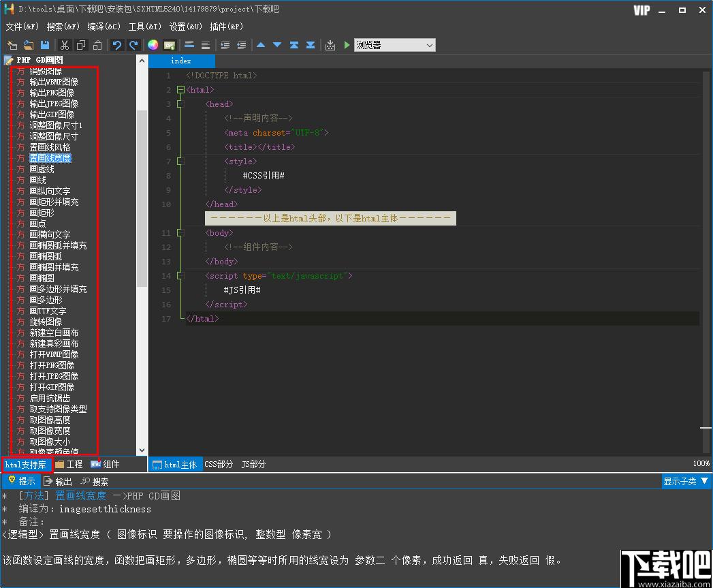The height and width of the screenshot is (588, 713).
Task: Select 画TTF文字 in the tree
Action: tap(48, 311)
